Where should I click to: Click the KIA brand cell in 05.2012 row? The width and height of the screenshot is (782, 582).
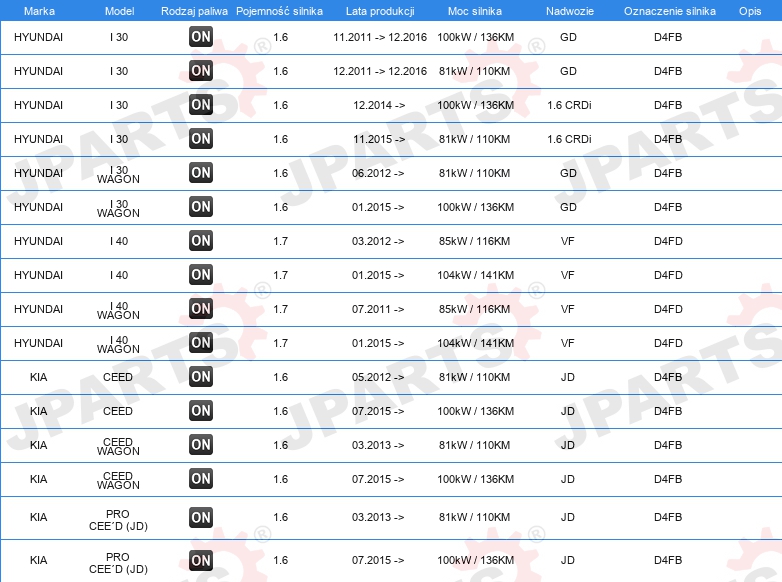pyautogui.click(x=38, y=377)
